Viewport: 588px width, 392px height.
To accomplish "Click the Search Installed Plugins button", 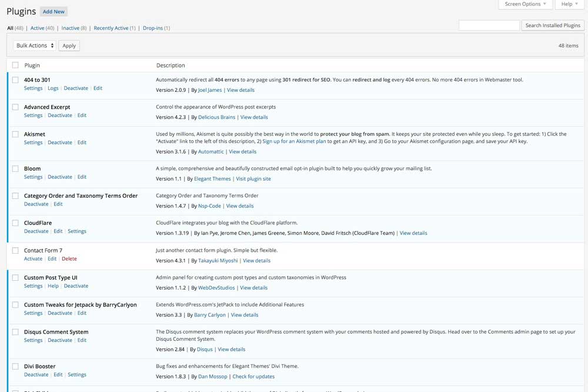I will pos(552,25).
